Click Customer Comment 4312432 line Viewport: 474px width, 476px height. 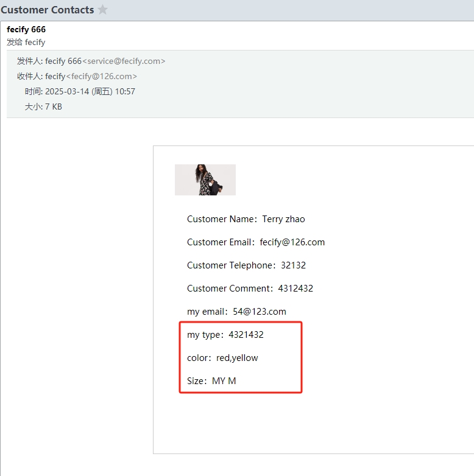250,288
